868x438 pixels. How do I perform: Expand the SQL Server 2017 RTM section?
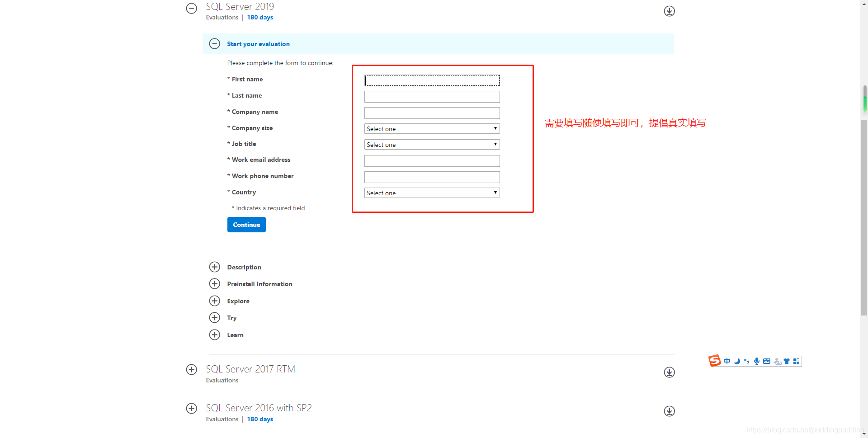click(192, 369)
